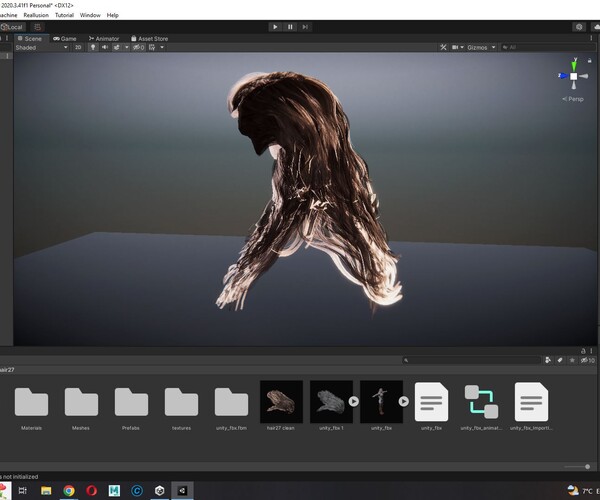Viewport: 600px width, 500px height.
Task: Toggle scene lighting bulb icon
Action: pyautogui.click(x=93, y=47)
